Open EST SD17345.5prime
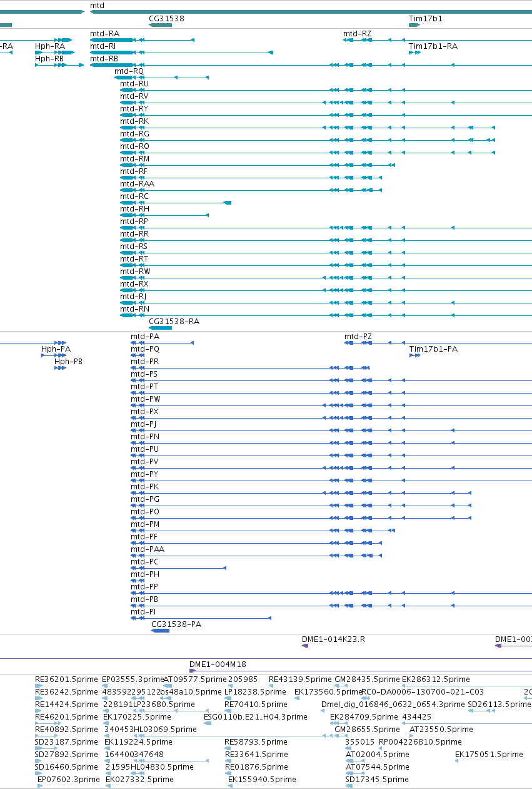This screenshot has height=789, width=532. coord(377,780)
